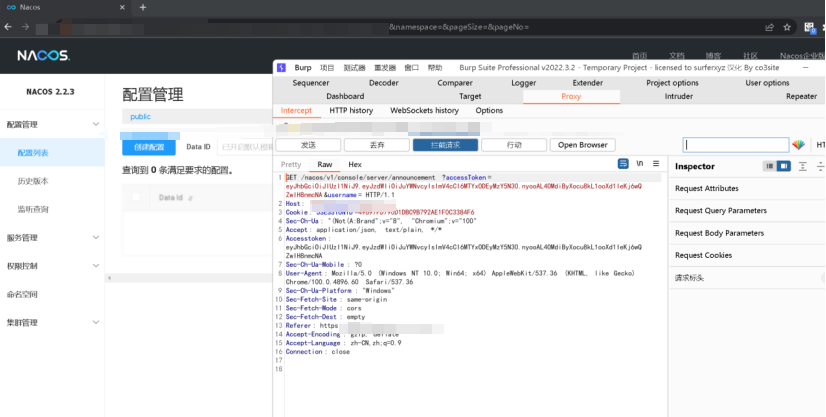The width and height of the screenshot is (826, 417).
Task: Open Burp menu in Burp menu bar
Action: (303, 67)
